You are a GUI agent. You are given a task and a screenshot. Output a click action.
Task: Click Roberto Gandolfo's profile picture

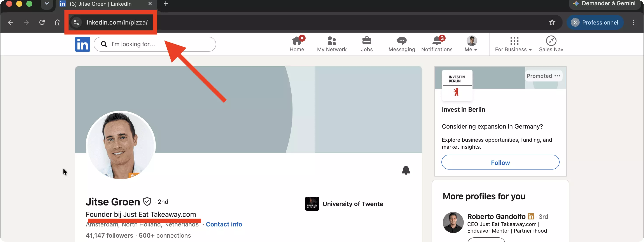coord(453,223)
